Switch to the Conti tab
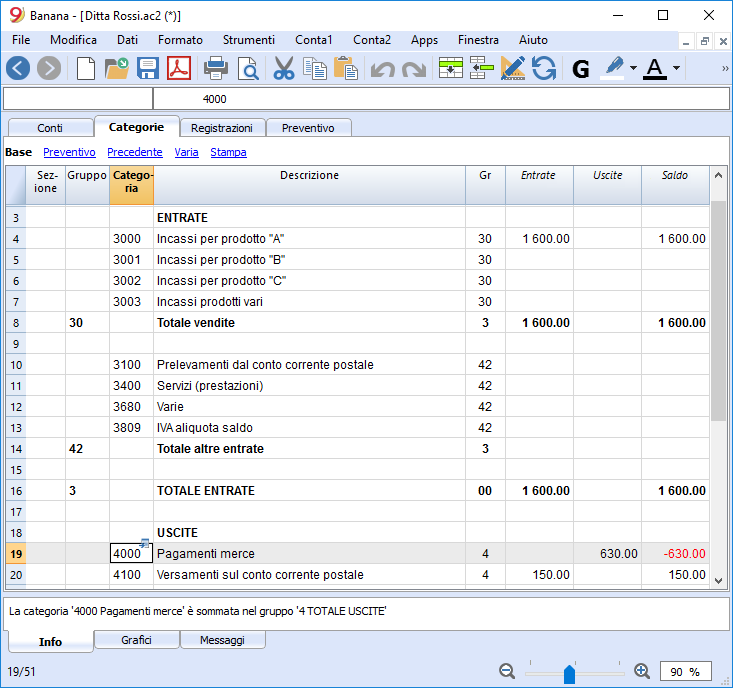The width and height of the screenshot is (733, 688). click(50, 128)
